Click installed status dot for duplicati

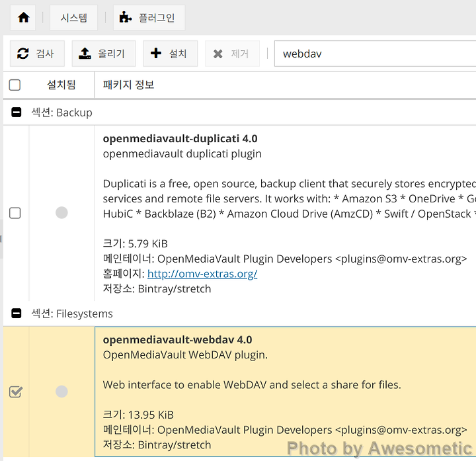(61, 212)
